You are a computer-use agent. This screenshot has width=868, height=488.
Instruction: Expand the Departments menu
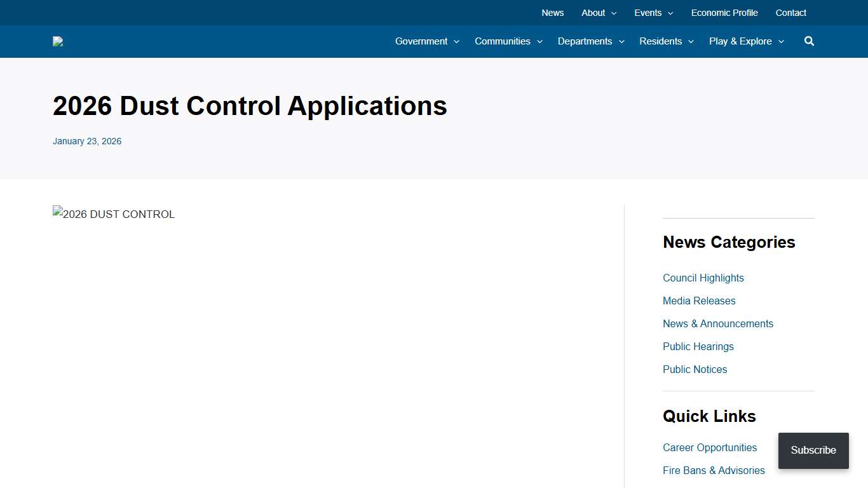pyautogui.click(x=591, y=41)
